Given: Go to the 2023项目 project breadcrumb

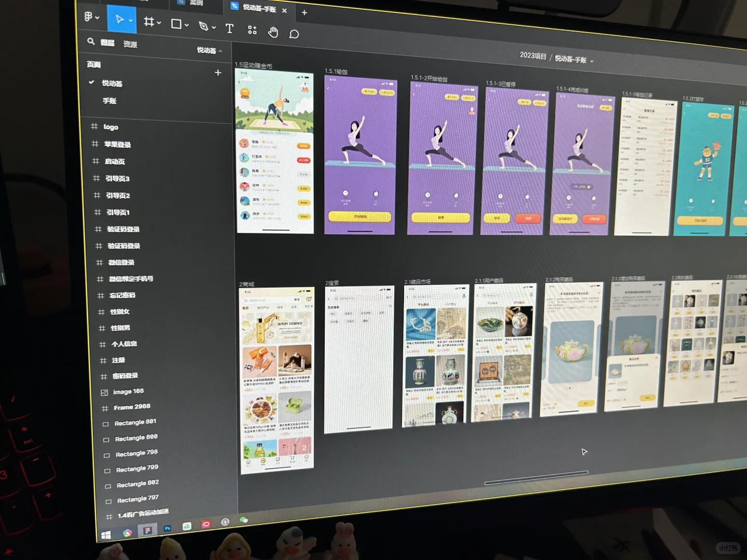Looking at the screenshot, I should tap(533, 55).
